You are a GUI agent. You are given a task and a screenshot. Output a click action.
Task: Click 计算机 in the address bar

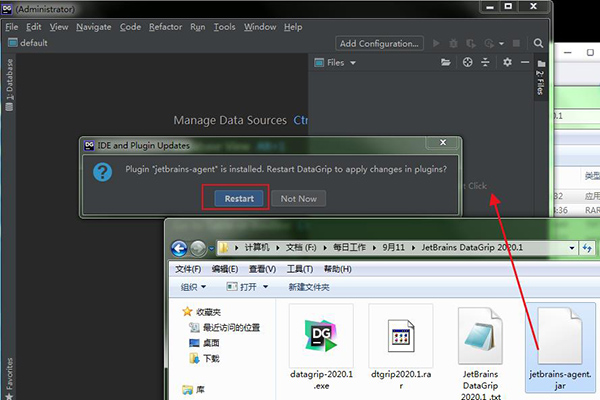pos(257,247)
